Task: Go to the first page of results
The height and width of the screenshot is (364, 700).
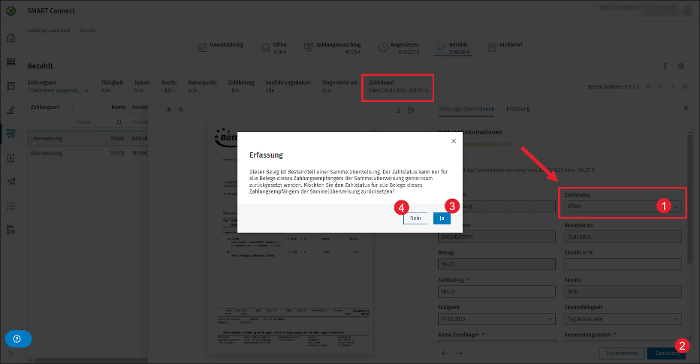Action: click(x=648, y=87)
